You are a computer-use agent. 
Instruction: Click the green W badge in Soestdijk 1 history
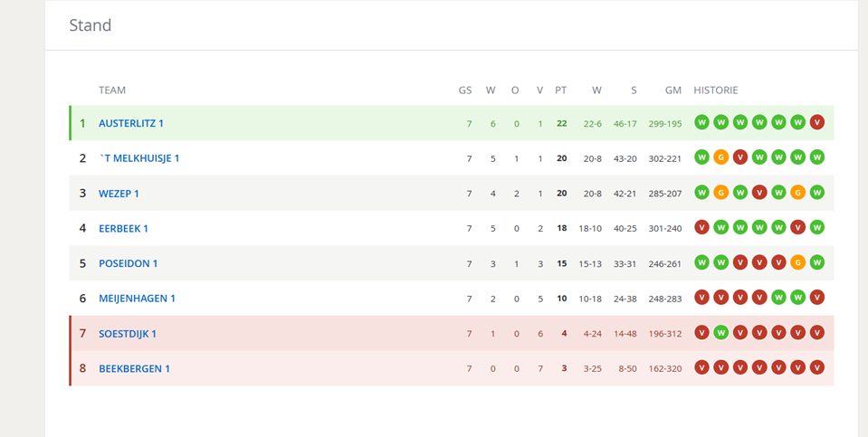coord(720,333)
